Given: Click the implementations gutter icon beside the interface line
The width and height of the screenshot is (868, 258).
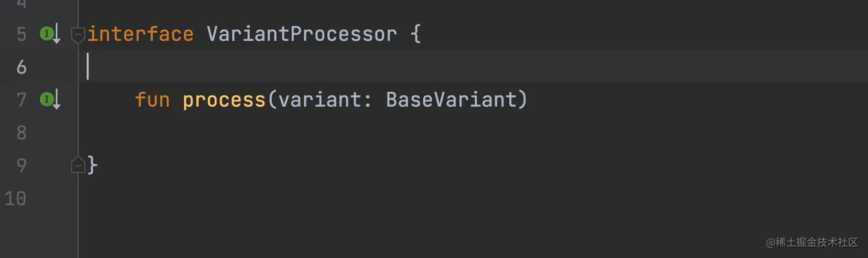Looking at the screenshot, I should (x=50, y=34).
